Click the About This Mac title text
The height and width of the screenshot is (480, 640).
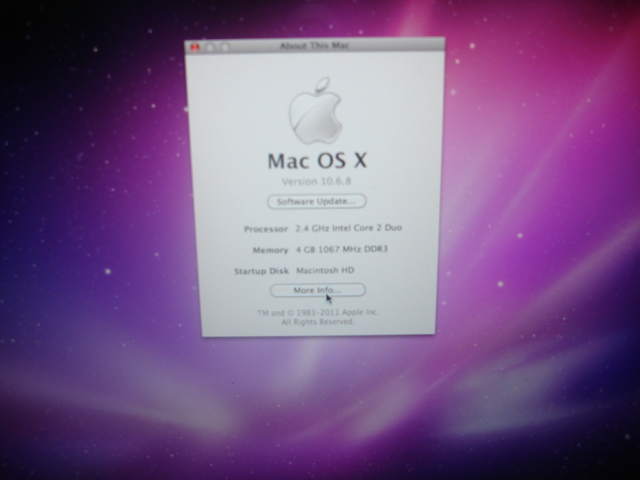tap(316, 46)
